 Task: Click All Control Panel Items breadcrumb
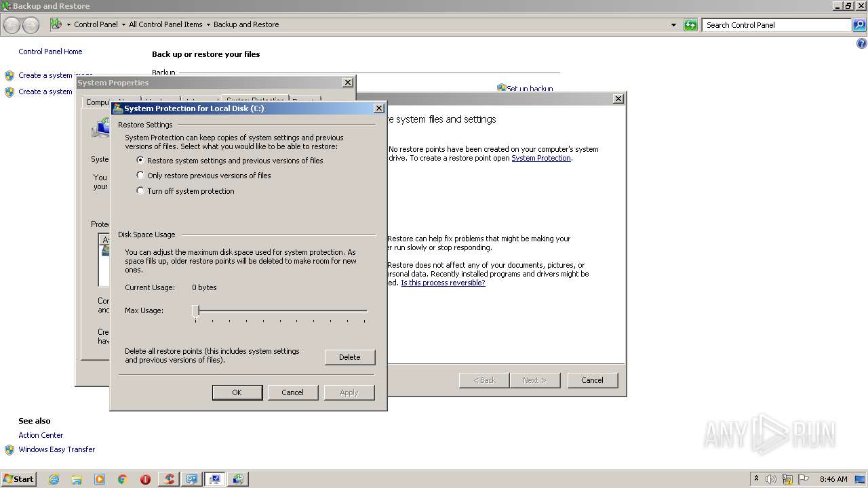165,24
